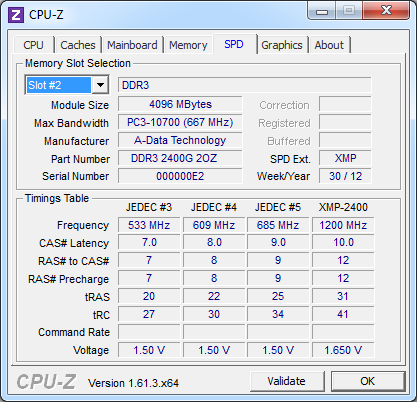Click the 7.0 CAS# Latency cell
Screen dimensions: 417x402
tap(149, 242)
